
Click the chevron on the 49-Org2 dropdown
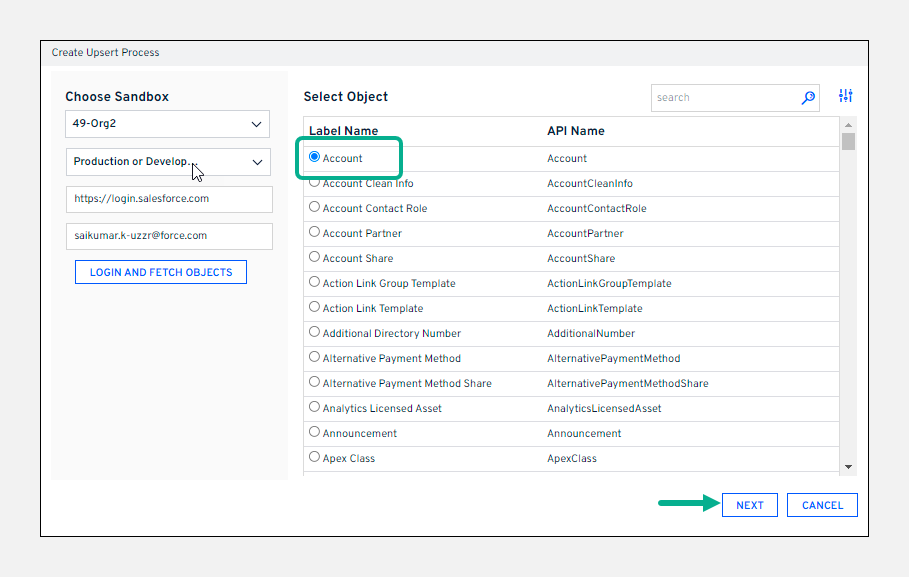(257, 124)
